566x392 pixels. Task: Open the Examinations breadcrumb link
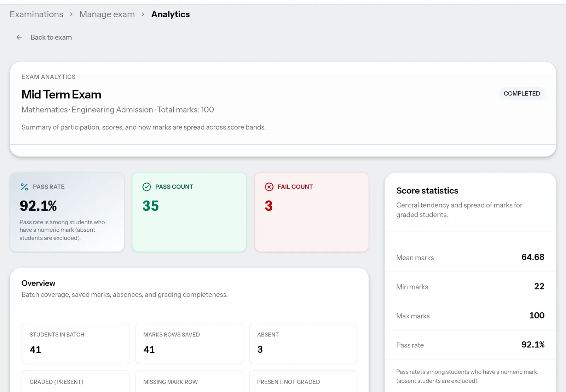tap(36, 14)
